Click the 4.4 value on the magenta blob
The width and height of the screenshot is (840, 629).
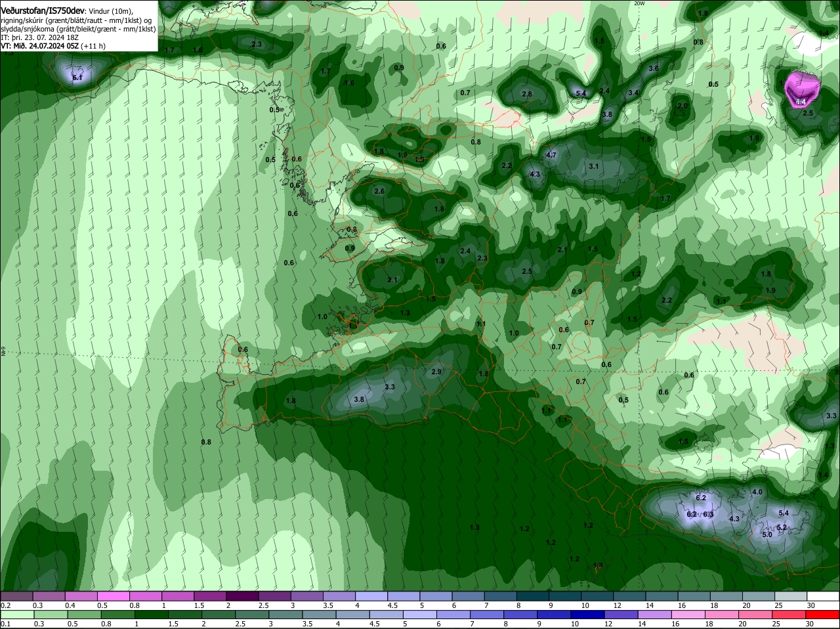click(801, 102)
